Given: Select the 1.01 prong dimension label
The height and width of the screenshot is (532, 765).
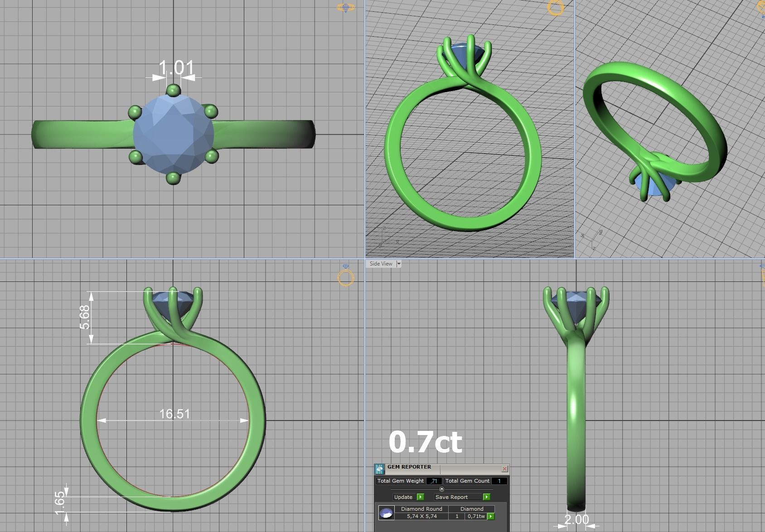Looking at the screenshot, I should click(176, 68).
